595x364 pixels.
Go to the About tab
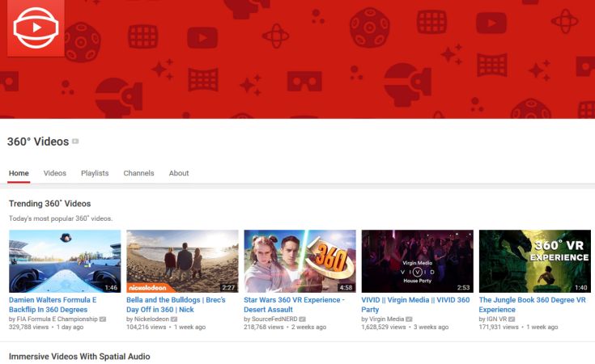[x=179, y=173]
